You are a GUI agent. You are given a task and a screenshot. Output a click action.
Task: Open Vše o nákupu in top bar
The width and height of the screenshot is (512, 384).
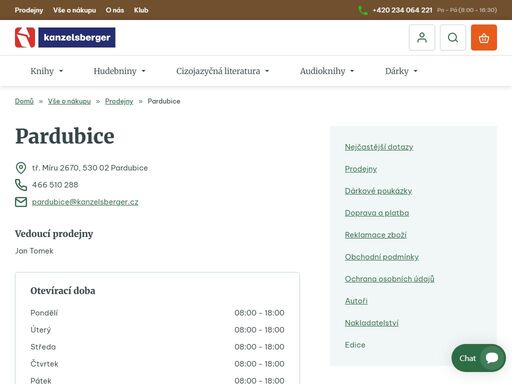74,10
